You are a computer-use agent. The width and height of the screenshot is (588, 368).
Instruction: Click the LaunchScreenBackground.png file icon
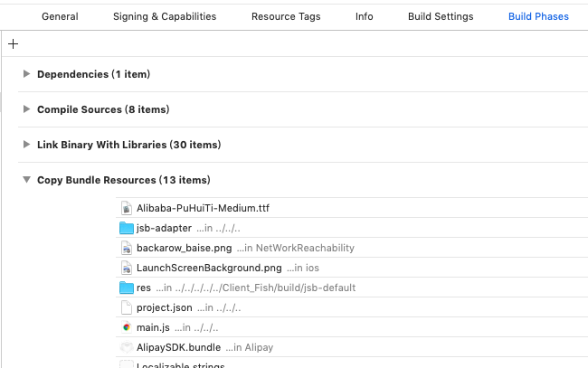tap(127, 268)
